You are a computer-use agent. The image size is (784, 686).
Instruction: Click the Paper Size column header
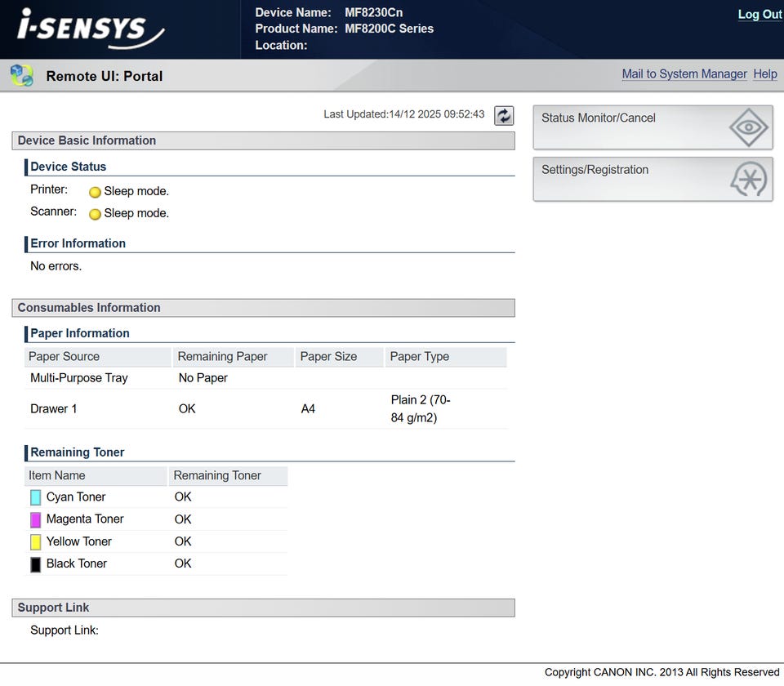point(340,357)
